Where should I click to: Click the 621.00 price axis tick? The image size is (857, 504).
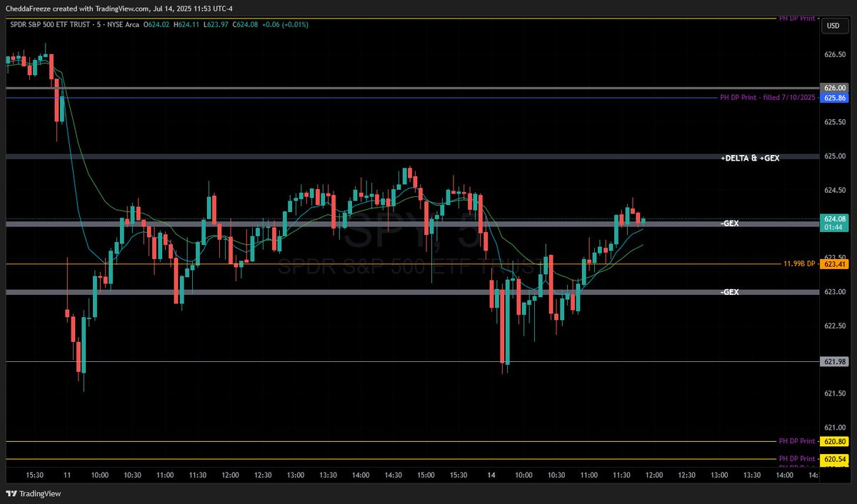(835, 427)
